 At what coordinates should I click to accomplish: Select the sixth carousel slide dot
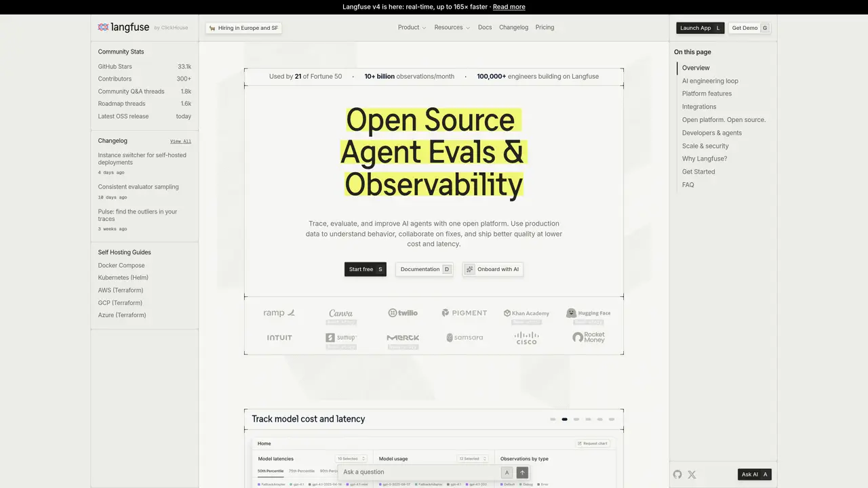[x=612, y=420]
